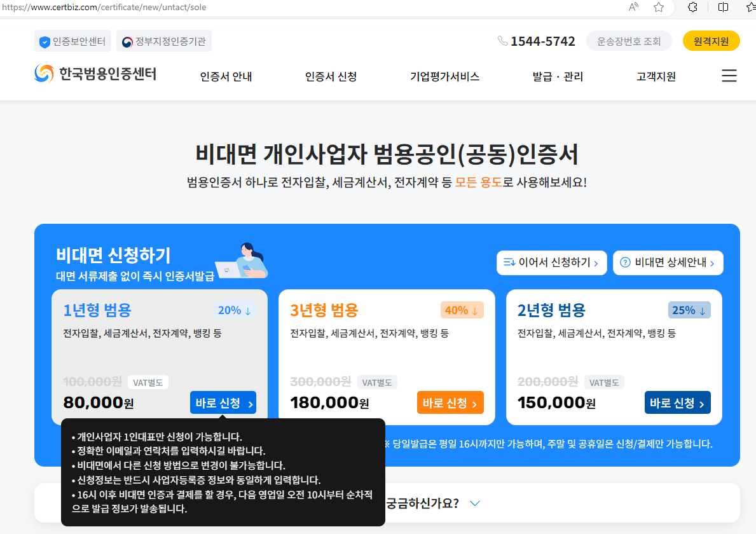This screenshot has width=756, height=534.
Task: Apply for 2년형 with navy 바로 신청
Action: (x=677, y=403)
